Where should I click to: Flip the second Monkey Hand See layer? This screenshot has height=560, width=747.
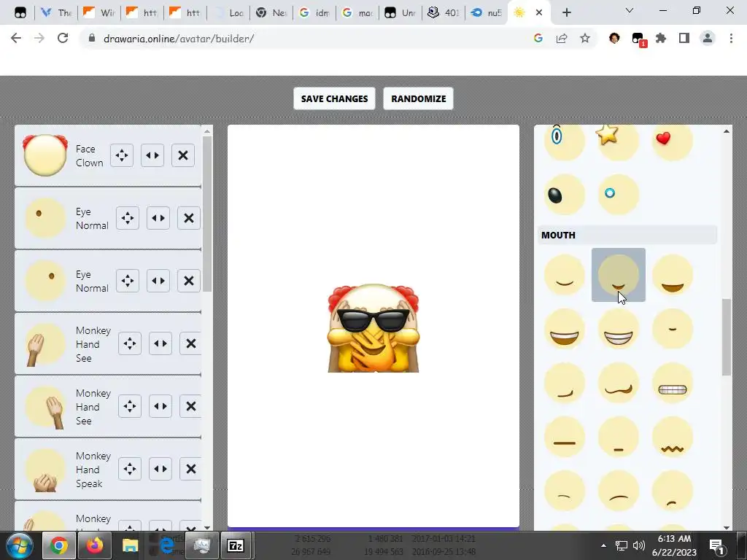click(x=160, y=406)
